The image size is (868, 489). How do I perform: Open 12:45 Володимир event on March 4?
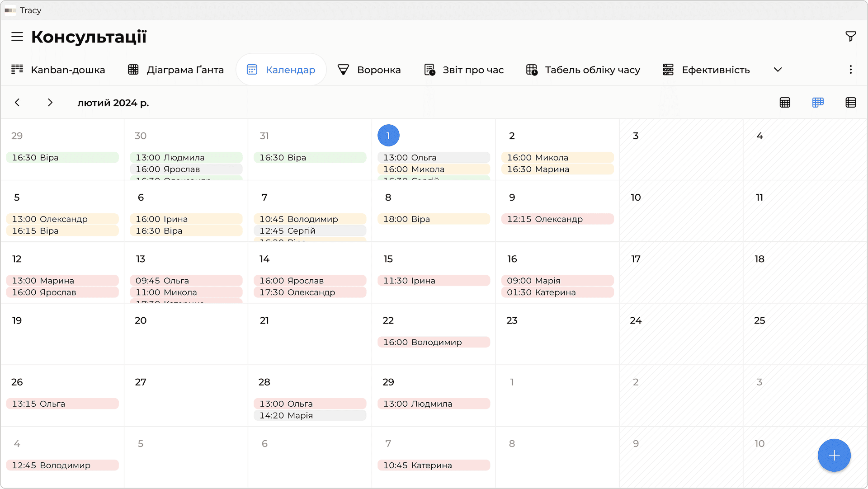tap(62, 465)
